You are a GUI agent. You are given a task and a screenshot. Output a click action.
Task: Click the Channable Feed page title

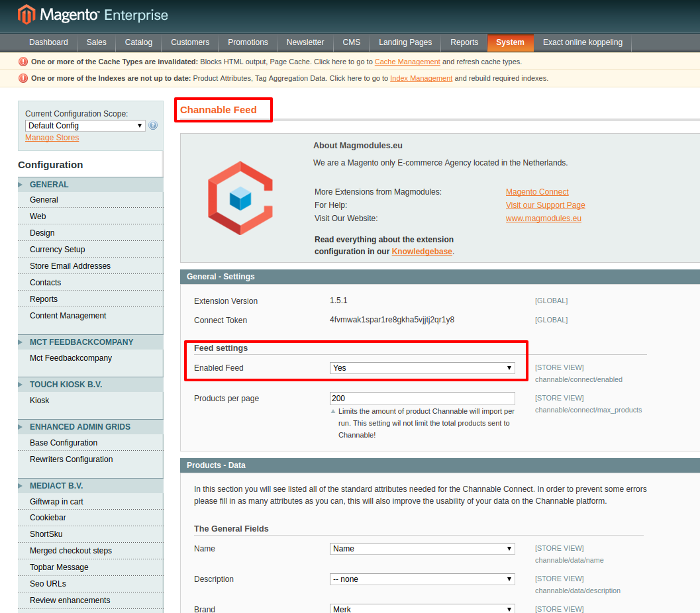coord(219,110)
